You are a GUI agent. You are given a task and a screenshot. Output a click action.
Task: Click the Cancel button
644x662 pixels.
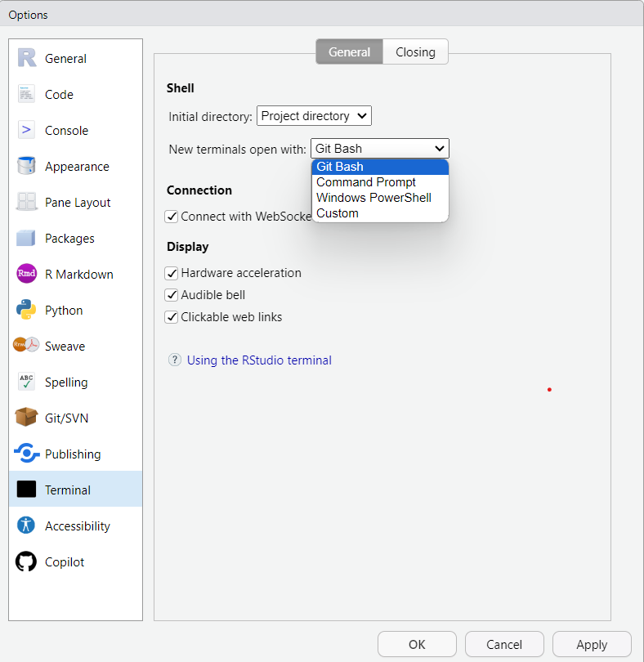click(504, 644)
